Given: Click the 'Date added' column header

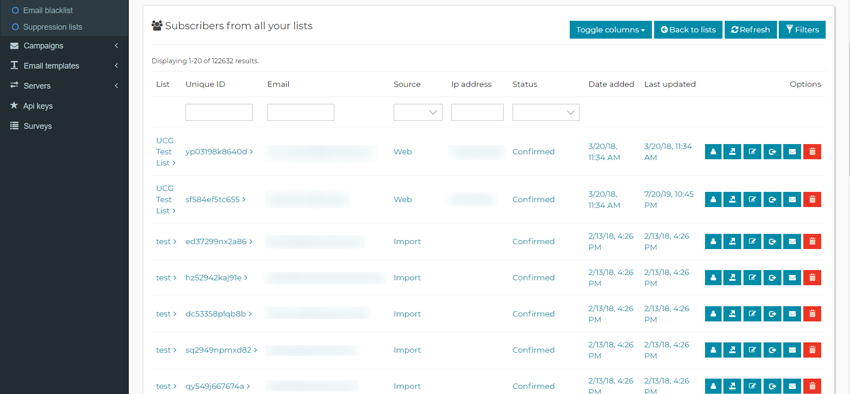Looking at the screenshot, I should click(x=611, y=84).
